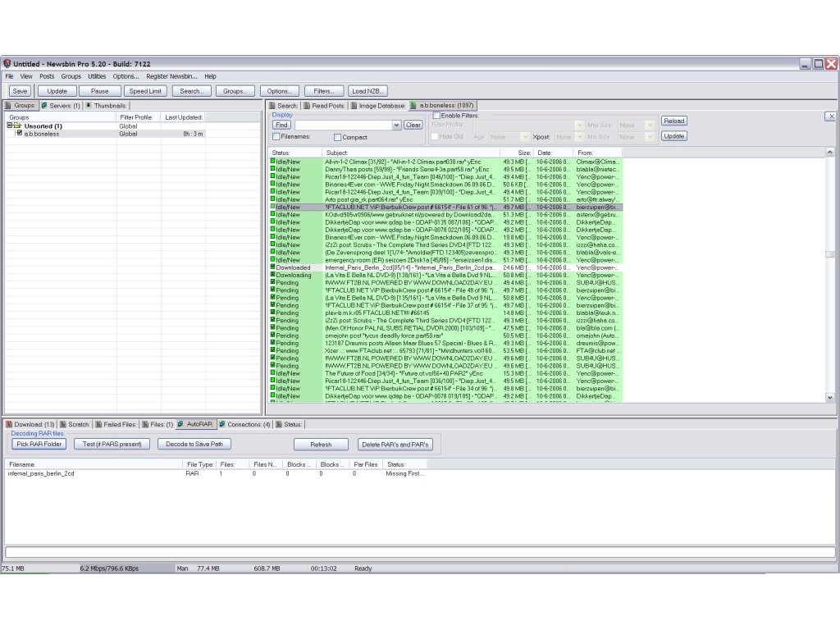This screenshot has width=840, height=630.
Task: Click the Download tab icon in bottom panel
Action: pyautogui.click(x=10, y=424)
